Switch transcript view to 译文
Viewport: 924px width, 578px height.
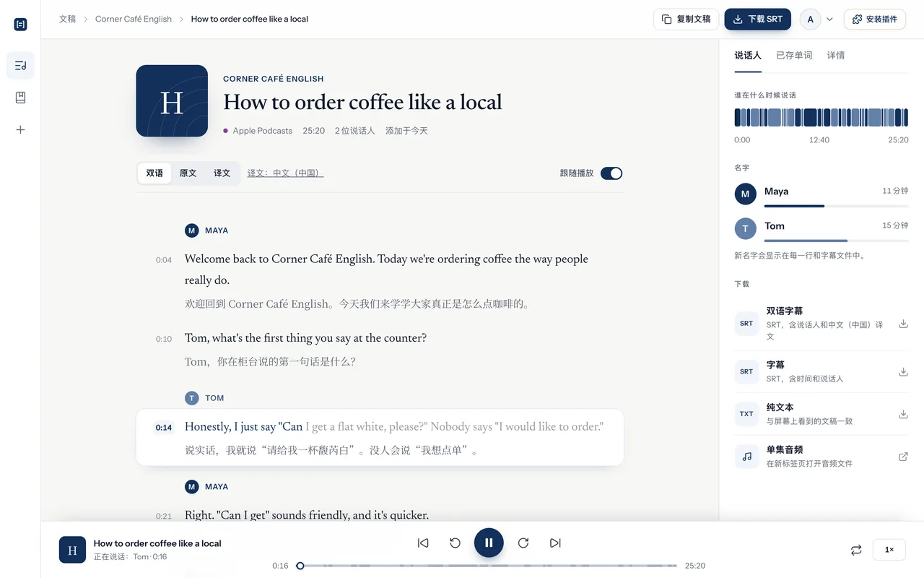tap(222, 173)
